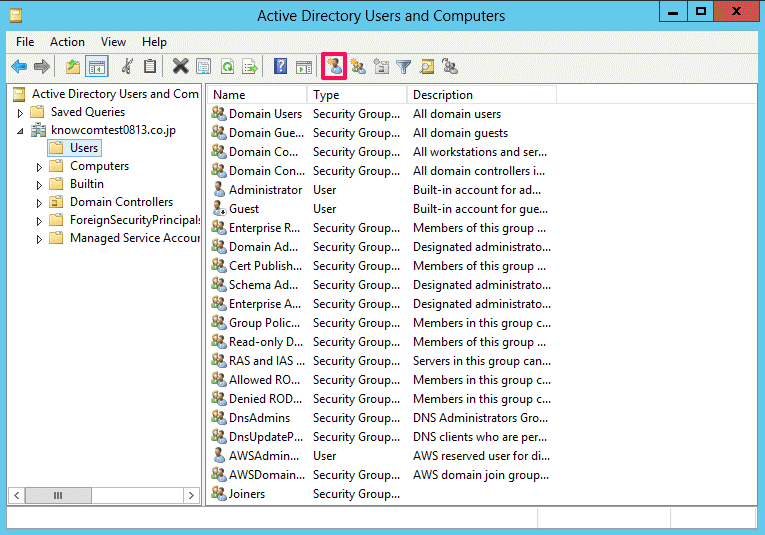The width and height of the screenshot is (765, 535).
Task: Create new organizational unit toolbar icon
Action: [x=381, y=66]
